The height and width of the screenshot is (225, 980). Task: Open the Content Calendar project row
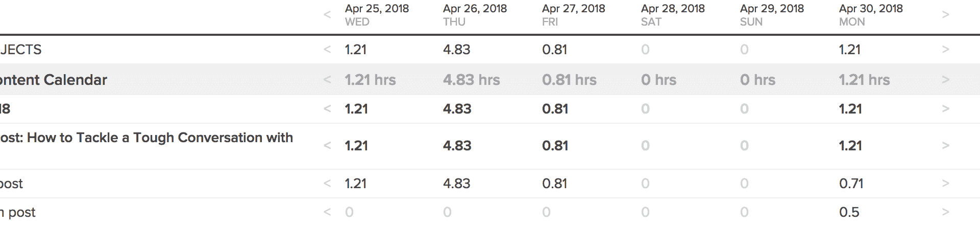pos(54,80)
